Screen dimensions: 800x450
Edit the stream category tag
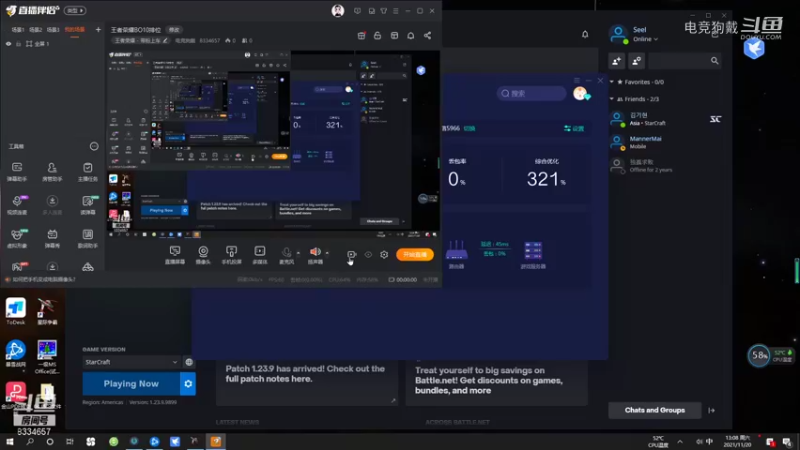point(141,40)
